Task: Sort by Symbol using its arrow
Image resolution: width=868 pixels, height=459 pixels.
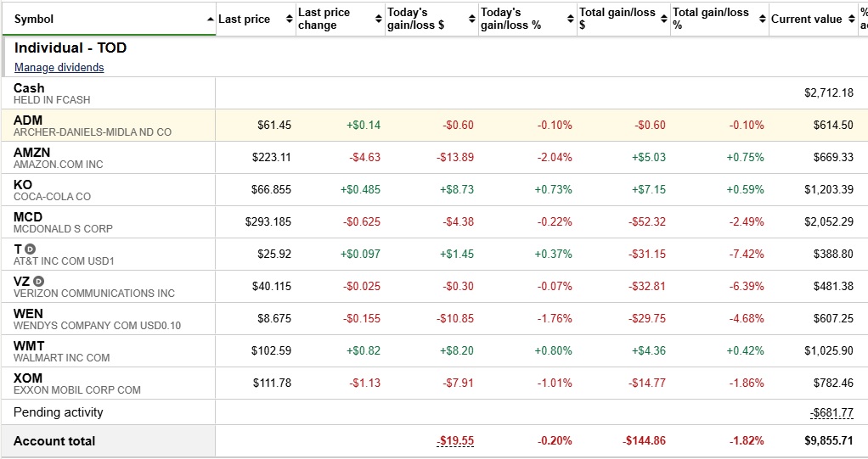Action: pyautogui.click(x=211, y=19)
